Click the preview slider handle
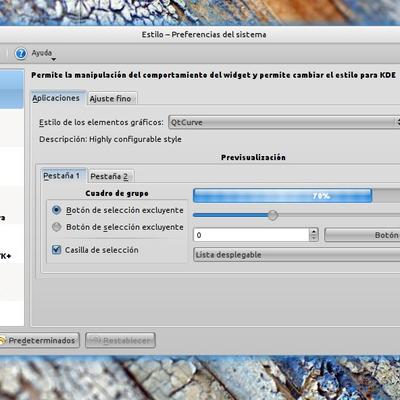 273,215
